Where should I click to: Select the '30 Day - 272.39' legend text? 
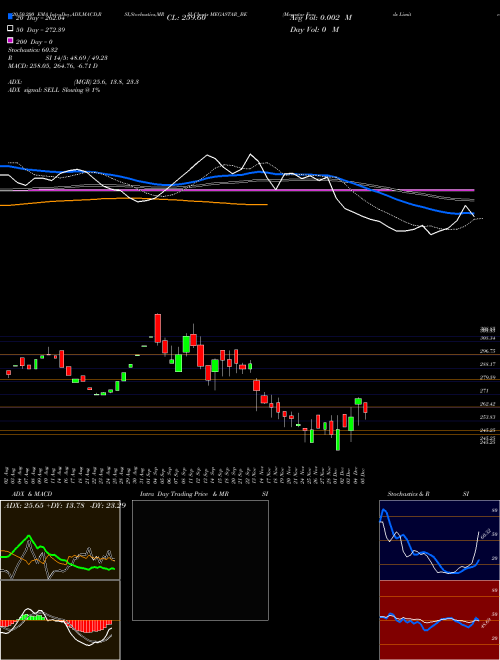(40, 29)
